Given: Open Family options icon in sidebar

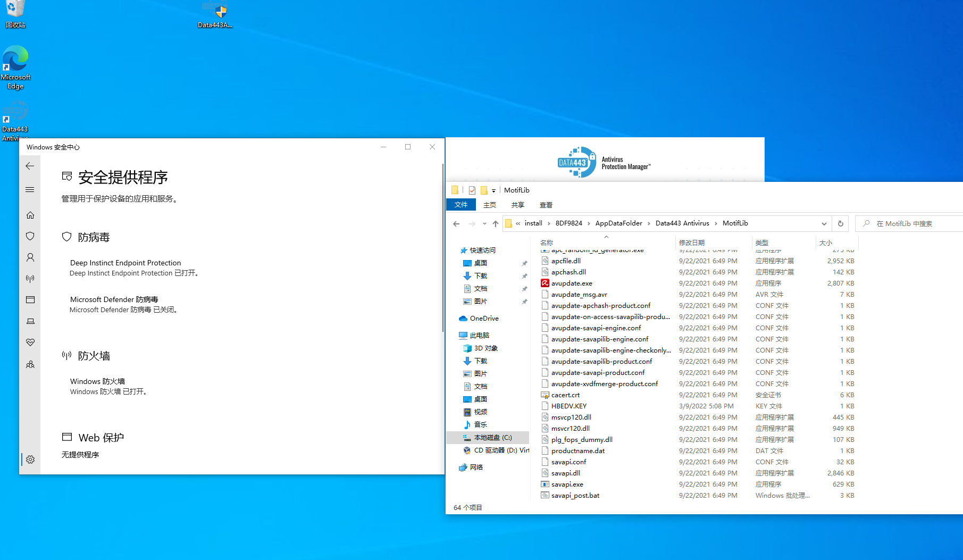Looking at the screenshot, I should 30,364.
